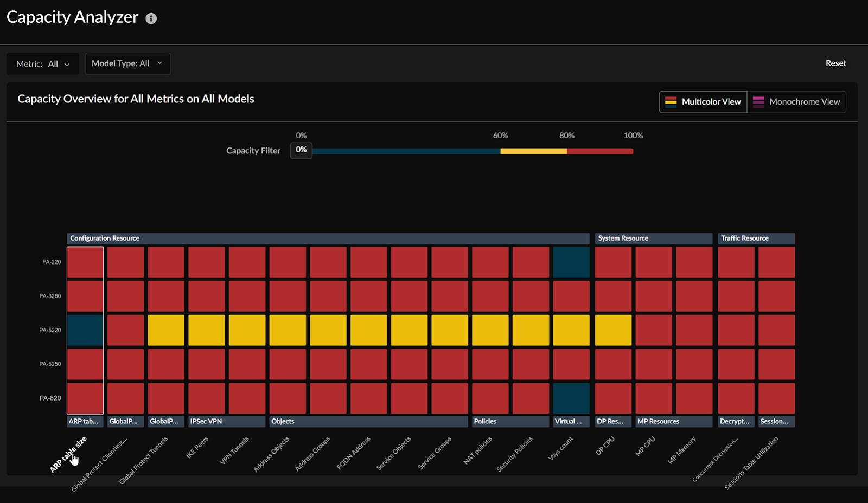Screen dimensions: 868x503
Task: Click the Reset link
Action: [x=835, y=63]
